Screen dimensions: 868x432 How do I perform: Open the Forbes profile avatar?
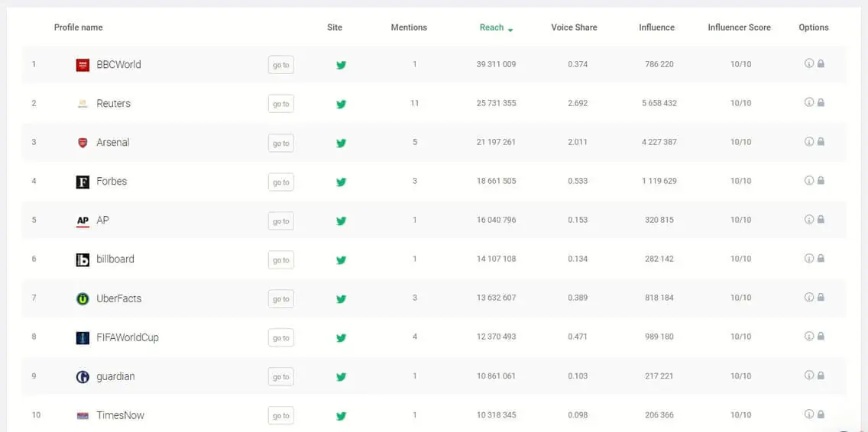pos(83,182)
